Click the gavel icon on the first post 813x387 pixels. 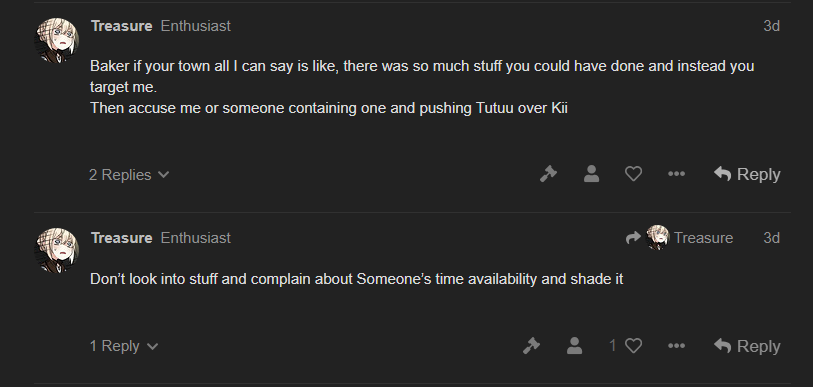[548, 174]
